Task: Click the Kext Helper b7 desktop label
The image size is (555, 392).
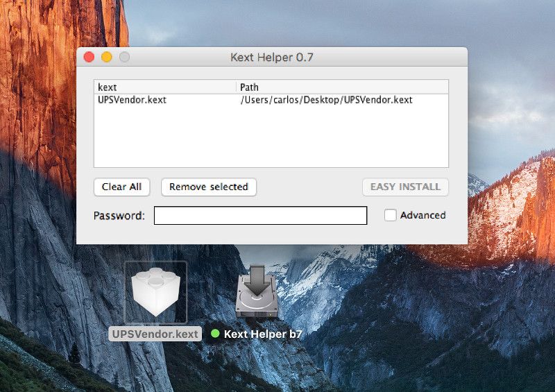Action: pyautogui.click(x=263, y=334)
